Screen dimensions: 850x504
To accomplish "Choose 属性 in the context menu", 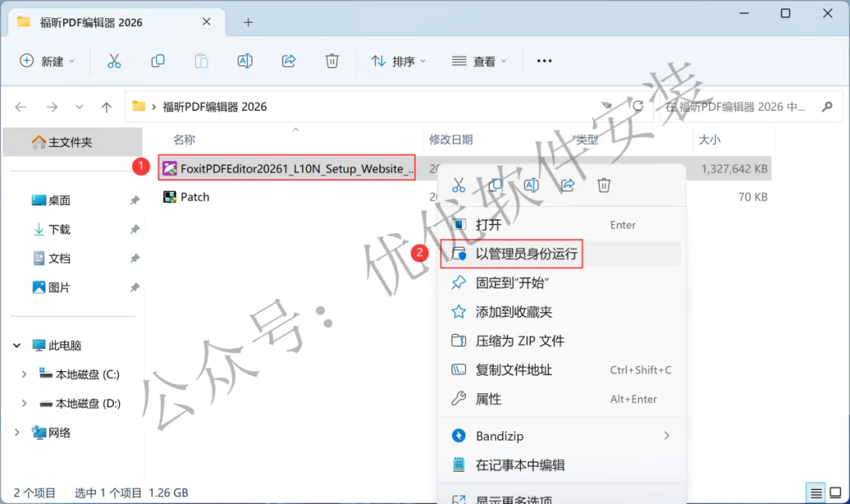I will coord(561,399).
